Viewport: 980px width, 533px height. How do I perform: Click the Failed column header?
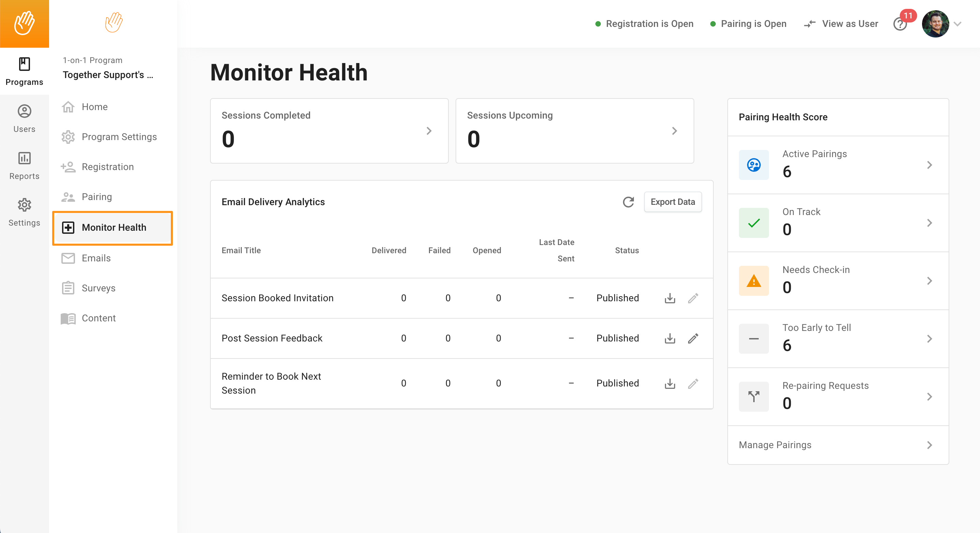coord(439,250)
